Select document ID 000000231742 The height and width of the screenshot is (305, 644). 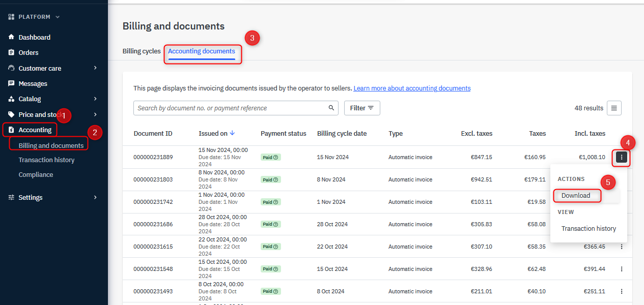[153, 202]
